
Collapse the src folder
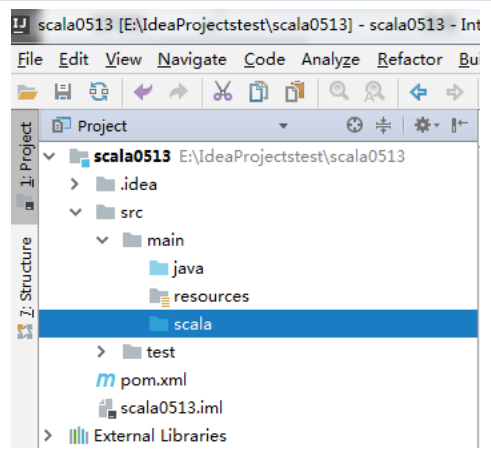click(76, 212)
